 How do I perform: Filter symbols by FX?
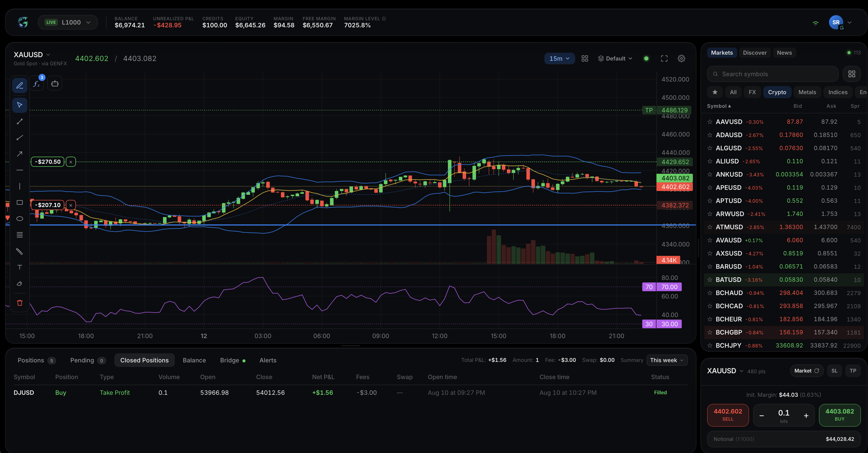click(x=752, y=92)
